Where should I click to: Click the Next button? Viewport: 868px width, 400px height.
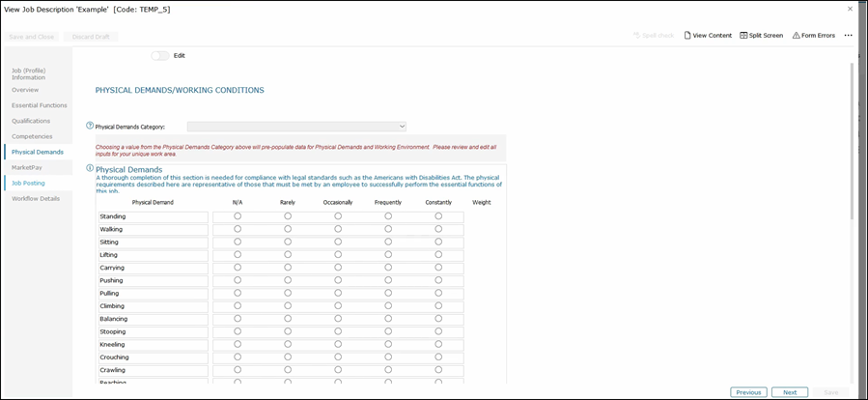789,392
